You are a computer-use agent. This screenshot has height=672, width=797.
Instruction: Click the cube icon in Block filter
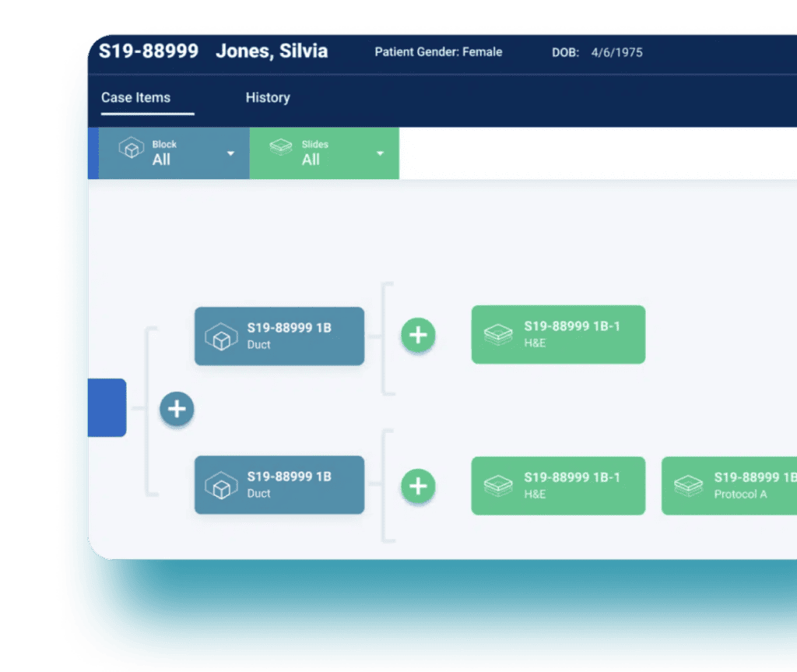(x=131, y=149)
